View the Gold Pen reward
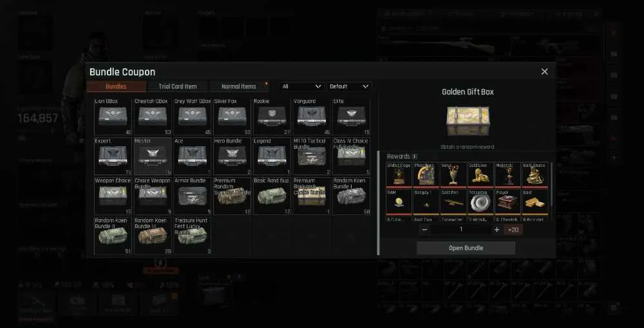 [x=453, y=202]
